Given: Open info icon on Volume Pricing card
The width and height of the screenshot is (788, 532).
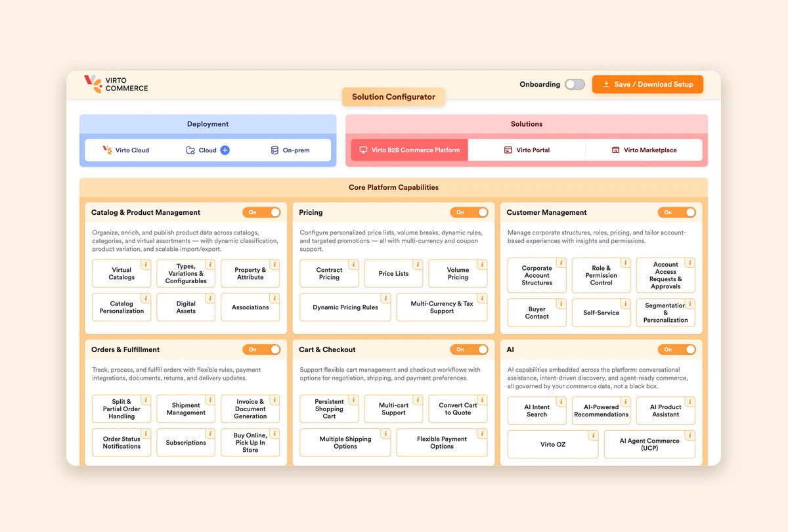Looking at the screenshot, I should point(482,264).
